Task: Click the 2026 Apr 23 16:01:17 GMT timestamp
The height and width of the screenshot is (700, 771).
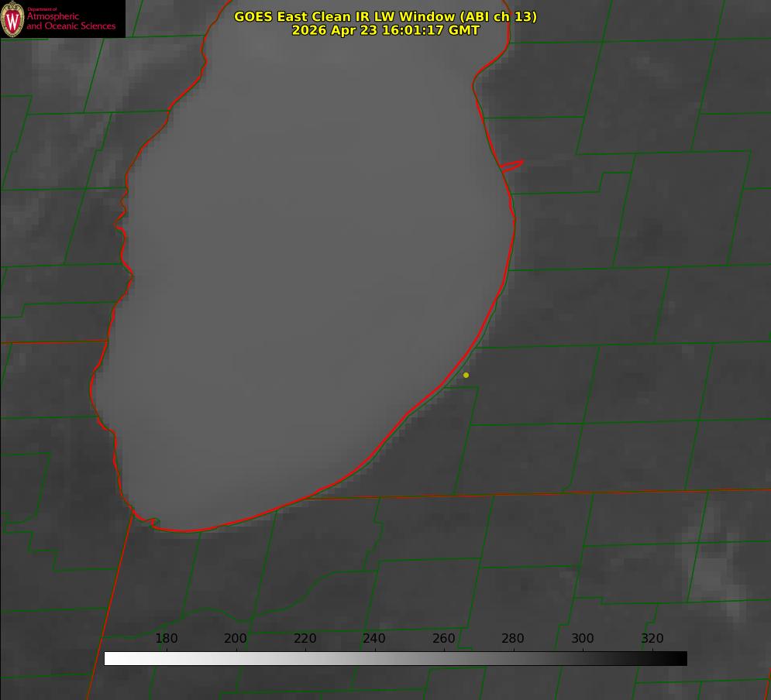Action: point(386,30)
